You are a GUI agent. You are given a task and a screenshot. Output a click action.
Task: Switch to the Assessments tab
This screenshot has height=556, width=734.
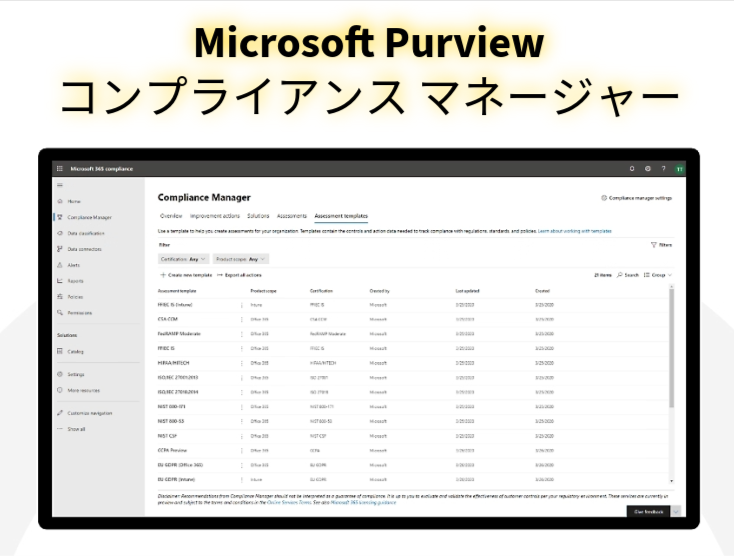coord(292,216)
